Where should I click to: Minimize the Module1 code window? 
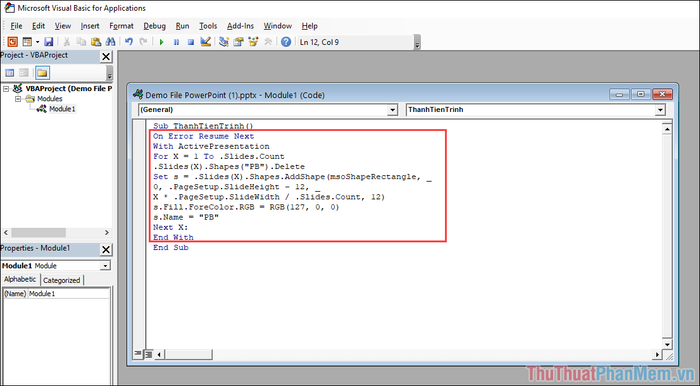pyautogui.click(x=620, y=94)
